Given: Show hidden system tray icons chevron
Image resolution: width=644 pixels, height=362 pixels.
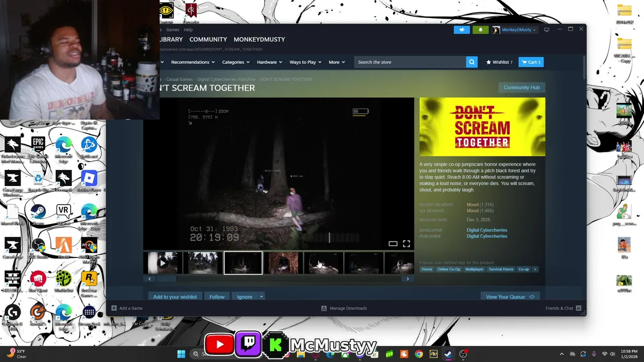Looking at the screenshot, I should (561, 354).
